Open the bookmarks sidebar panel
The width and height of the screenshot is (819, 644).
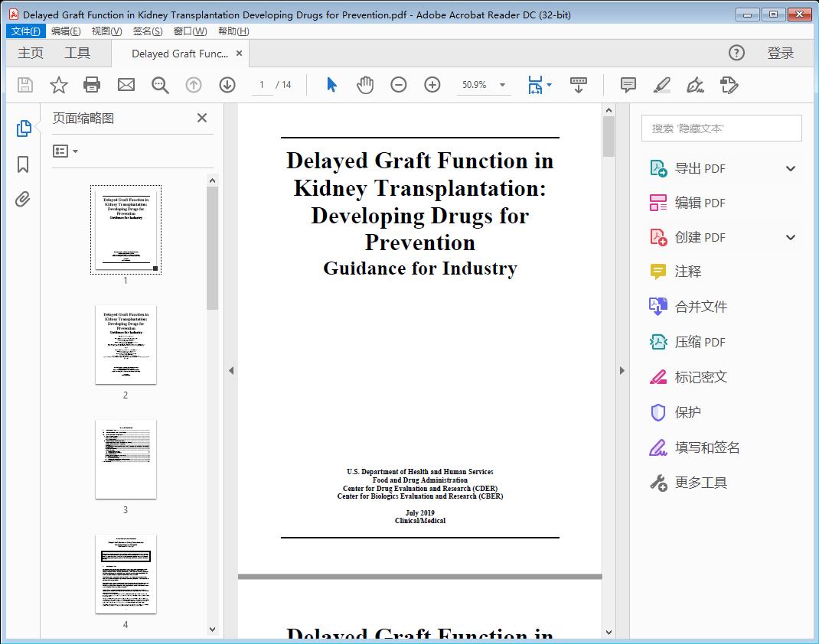click(22, 165)
